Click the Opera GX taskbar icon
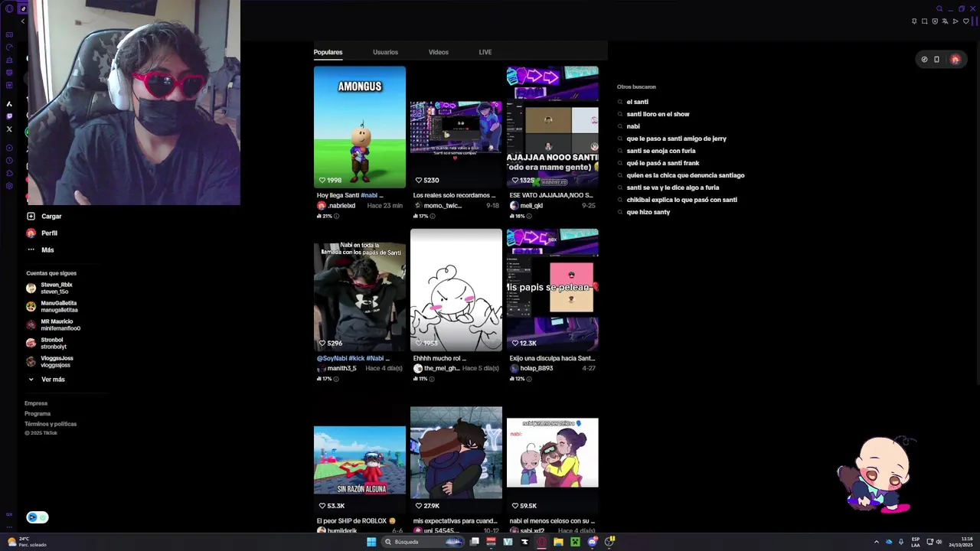 [541, 542]
